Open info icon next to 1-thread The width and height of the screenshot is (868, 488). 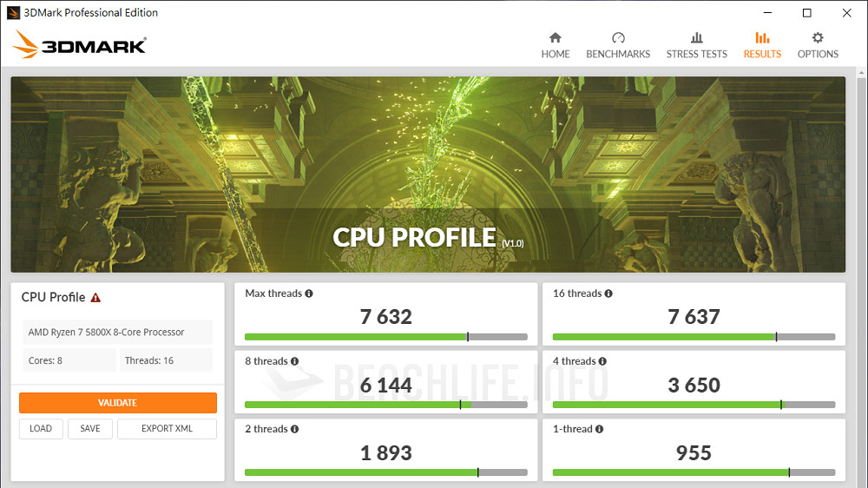pyautogui.click(x=599, y=429)
